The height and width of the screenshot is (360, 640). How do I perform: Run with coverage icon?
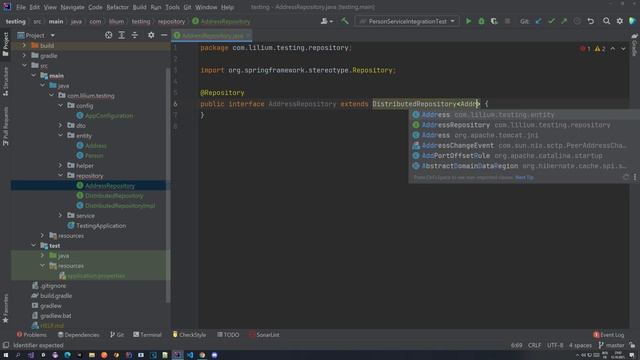[x=494, y=21]
